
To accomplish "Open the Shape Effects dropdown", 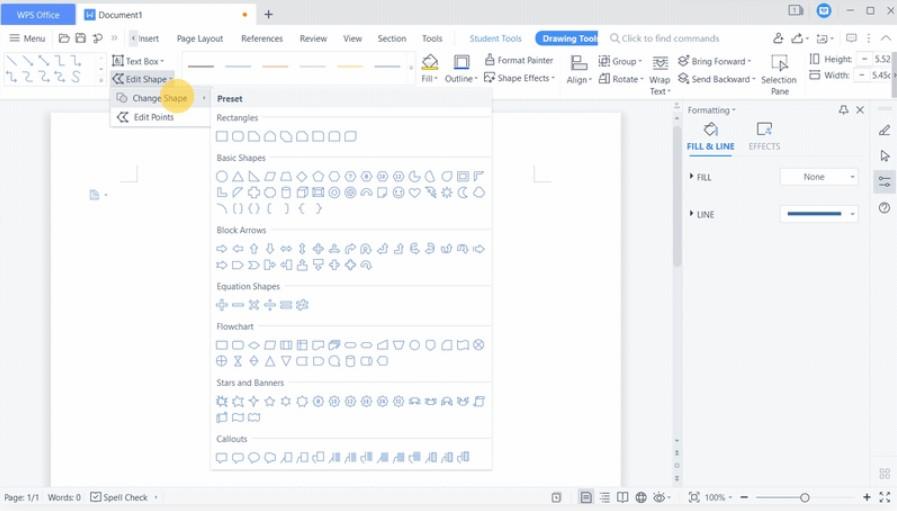I will click(x=520, y=78).
